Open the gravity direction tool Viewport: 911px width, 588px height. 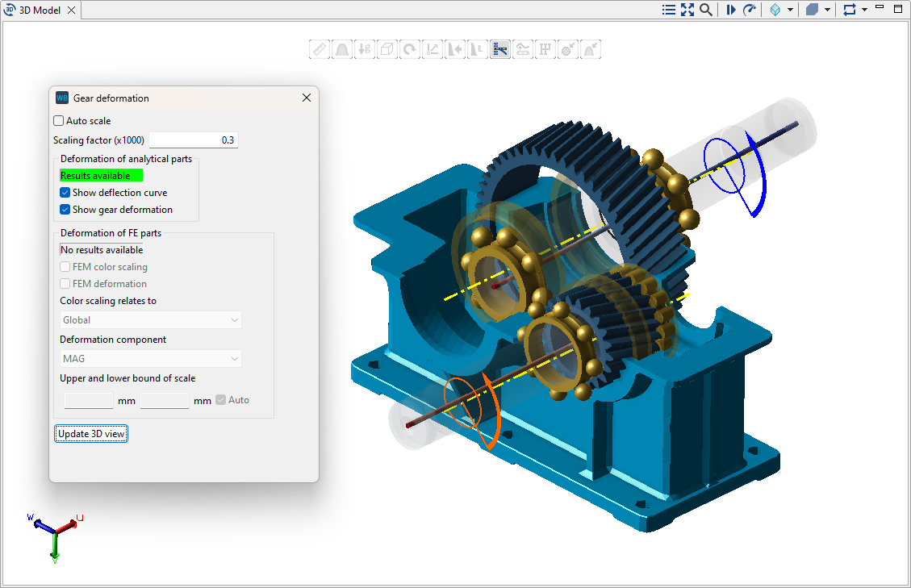click(365, 48)
